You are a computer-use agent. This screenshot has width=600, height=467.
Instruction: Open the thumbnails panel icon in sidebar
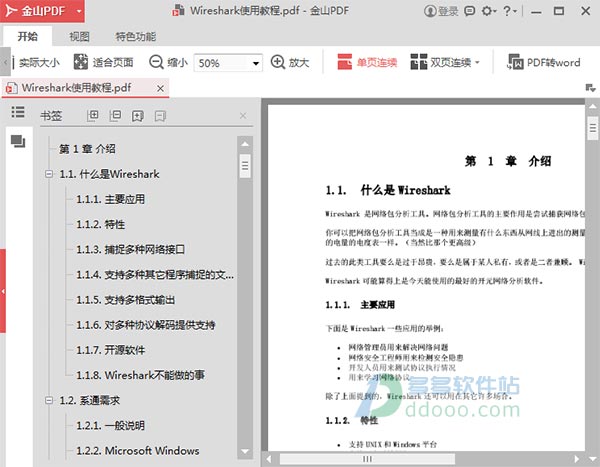coord(18,141)
